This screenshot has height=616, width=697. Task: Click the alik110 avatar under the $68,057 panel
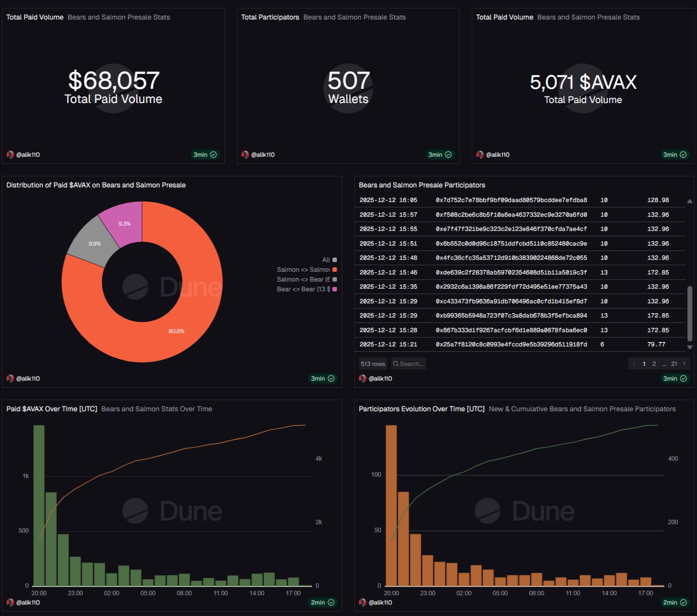point(10,155)
